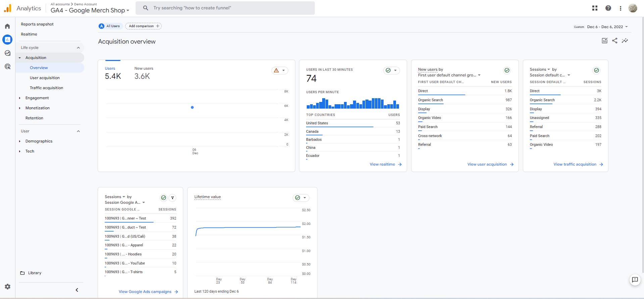The width and height of the screenshot is (644, 299).
Task: Open dropdown arrow on Lifetime value status
Action: pos(305,198)
